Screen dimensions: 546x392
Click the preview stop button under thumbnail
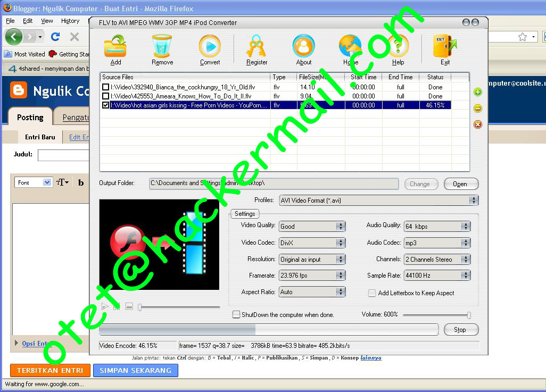coord(129,306)
